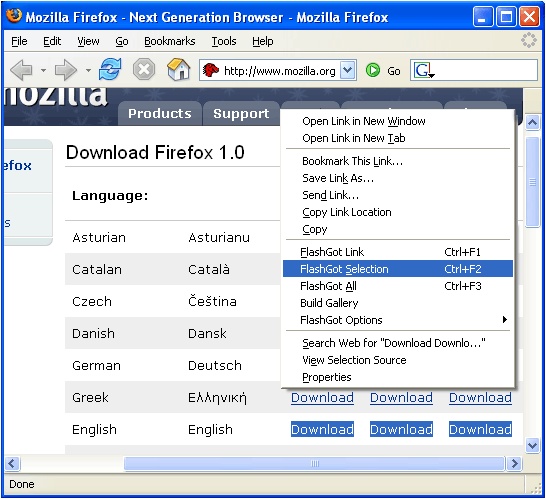Screen dimensions: 546x499
Task: Click Copy Link Location menu entry
Action: coord(346,212)
